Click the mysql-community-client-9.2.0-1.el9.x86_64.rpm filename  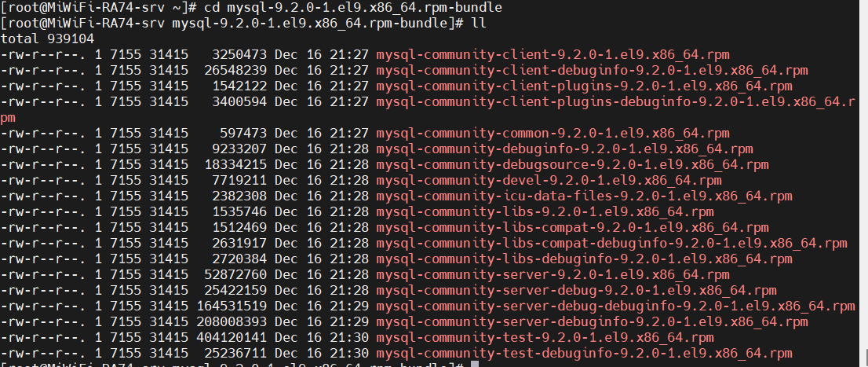553,55
